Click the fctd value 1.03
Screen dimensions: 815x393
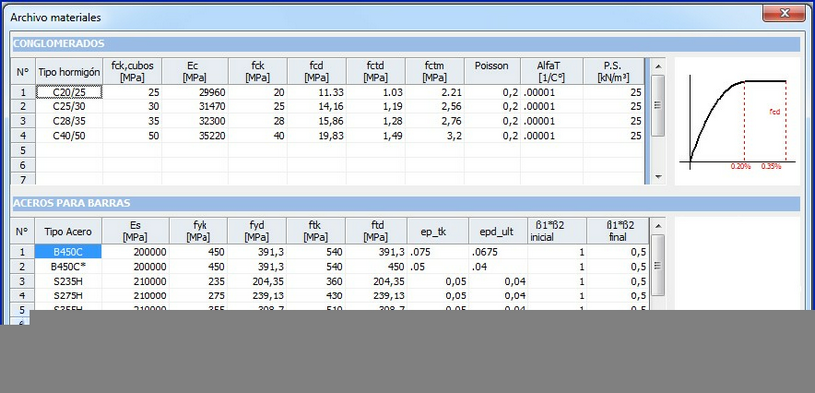pos(392,93)
